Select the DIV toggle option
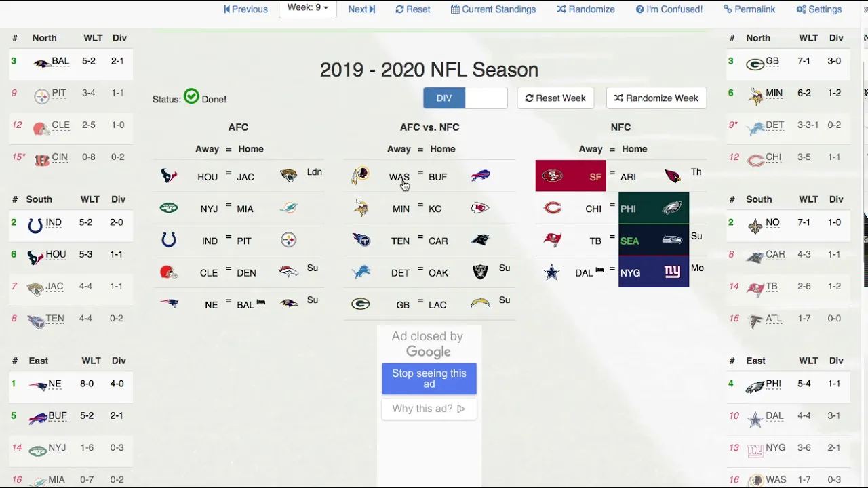Viewport: 868px width, 488px height. pos(444,98)
